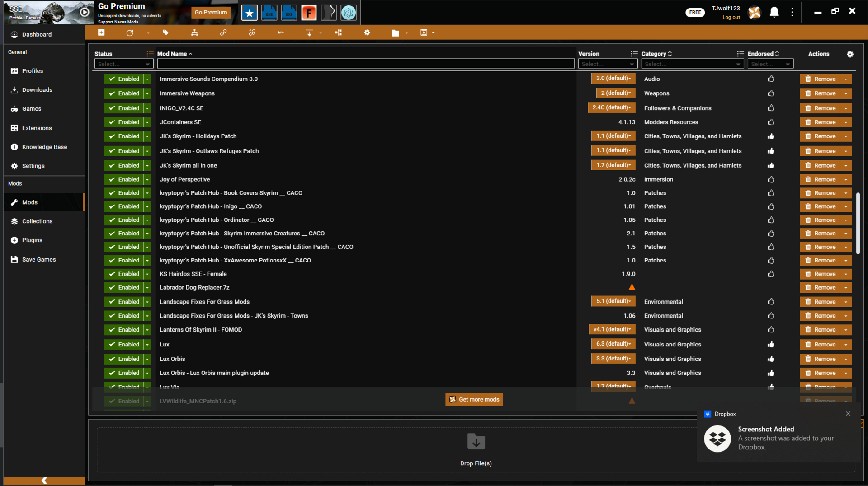Open the Endorsed filter Select dropdown

click(770, 64)
